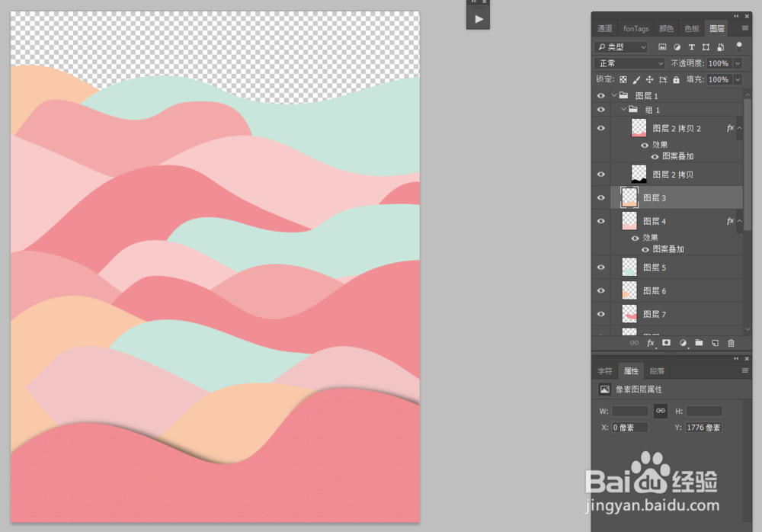The width and height of the screenshot is (762, 532).
Task: Hide the 组 1 group
Action: coord(601,110)
